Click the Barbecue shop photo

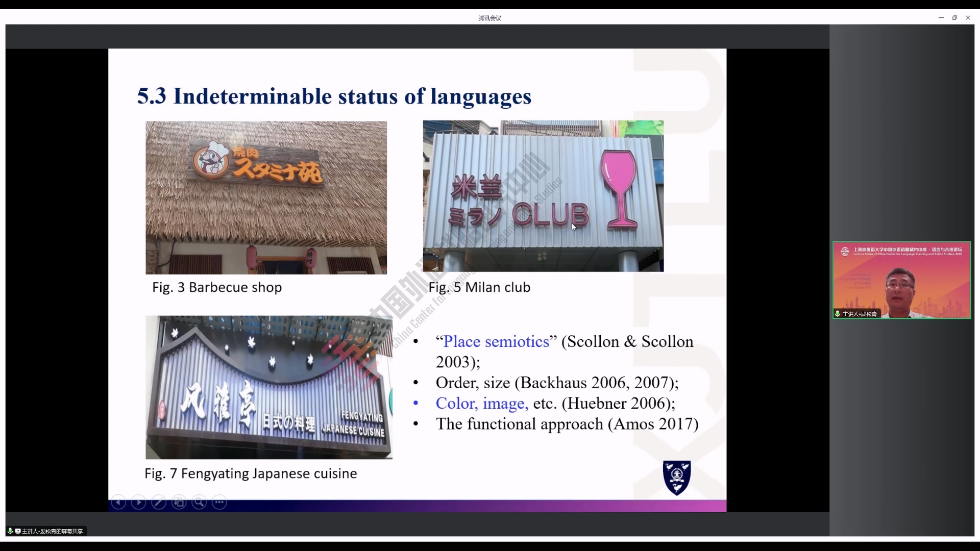(266, 197)
